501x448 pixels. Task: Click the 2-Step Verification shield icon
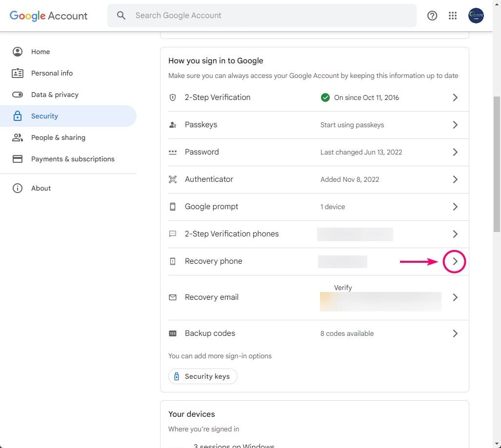(x=173, y=97)
